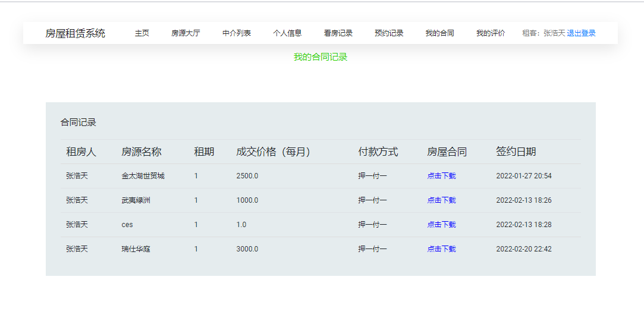Select the 瑞仕华庭 listing name cell
Viewport: 644px width, 324px height.
136,249
